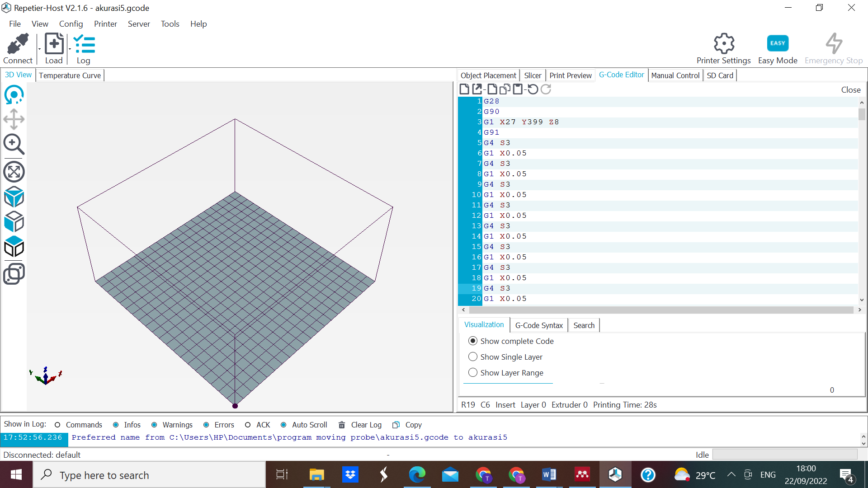The width and height of the screenshot is (868, 488).
Task: Expand the Connect button dropdown arrow
Action: (39, 49)
